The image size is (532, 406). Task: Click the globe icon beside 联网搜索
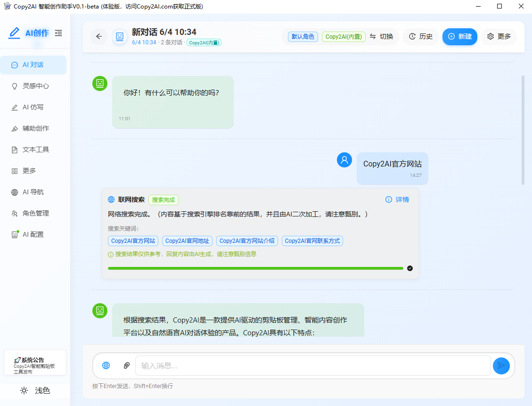[x=111, y=199]
